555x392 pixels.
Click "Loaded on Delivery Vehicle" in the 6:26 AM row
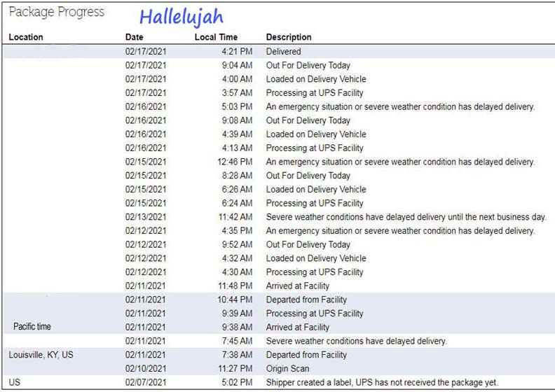pos(316,190)
